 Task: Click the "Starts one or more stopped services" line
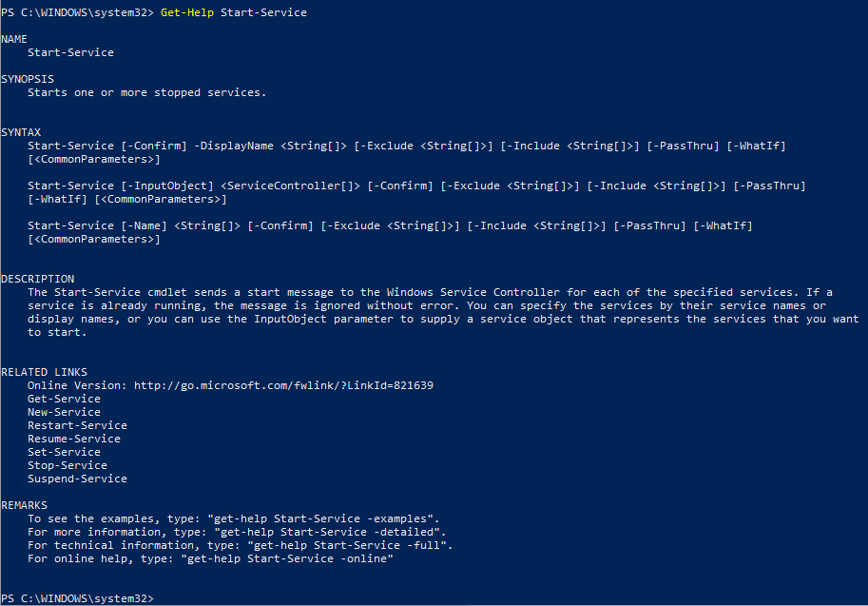click(x=146, y=92)
